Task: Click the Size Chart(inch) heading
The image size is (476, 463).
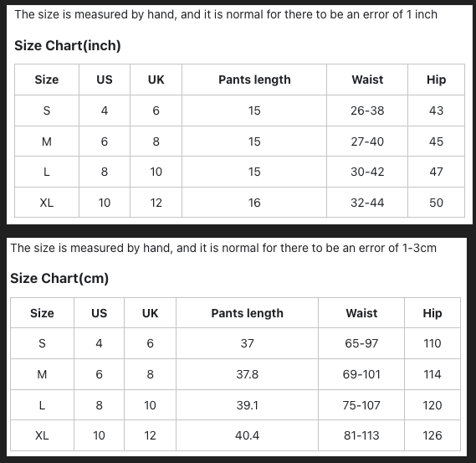Action: [x=68, y=45]
